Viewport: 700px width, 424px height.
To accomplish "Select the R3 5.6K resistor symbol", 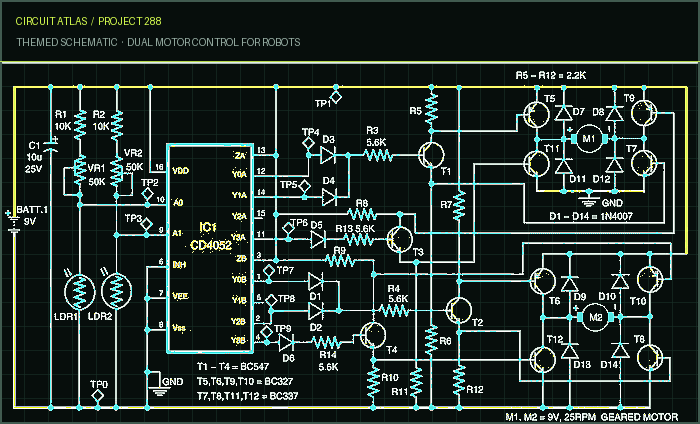I will 378,155.
